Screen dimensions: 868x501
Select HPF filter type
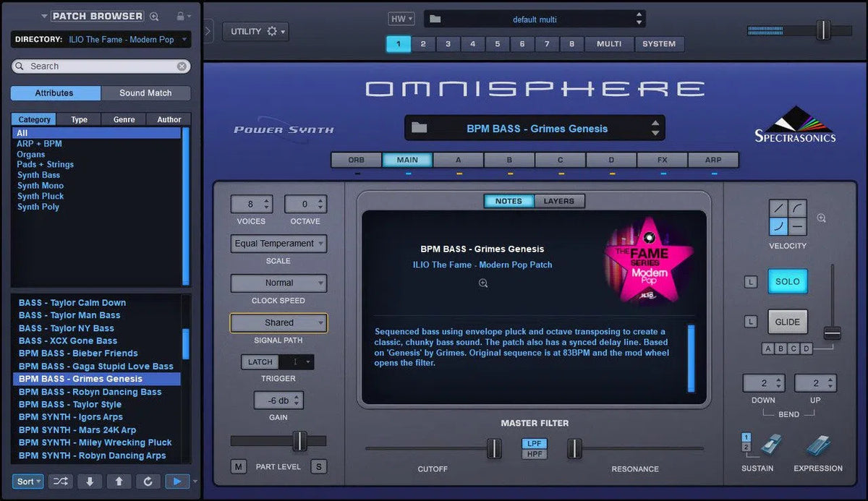(x=535, y=454)
